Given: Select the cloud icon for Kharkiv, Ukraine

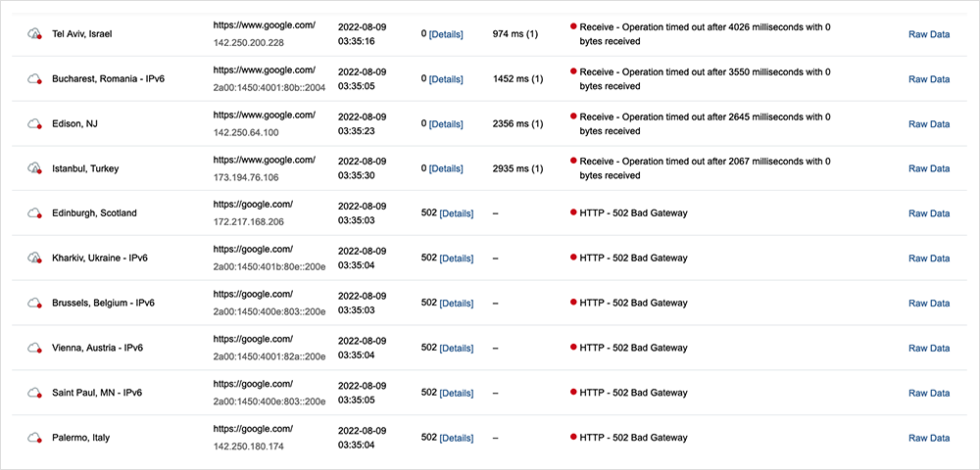Looking at the screenshot, I should (35, 258).
